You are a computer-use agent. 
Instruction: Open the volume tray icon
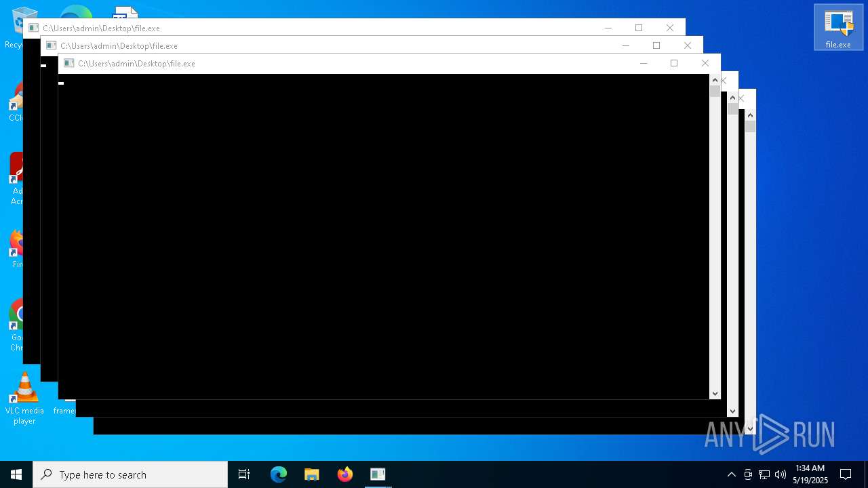click(781, 474)
